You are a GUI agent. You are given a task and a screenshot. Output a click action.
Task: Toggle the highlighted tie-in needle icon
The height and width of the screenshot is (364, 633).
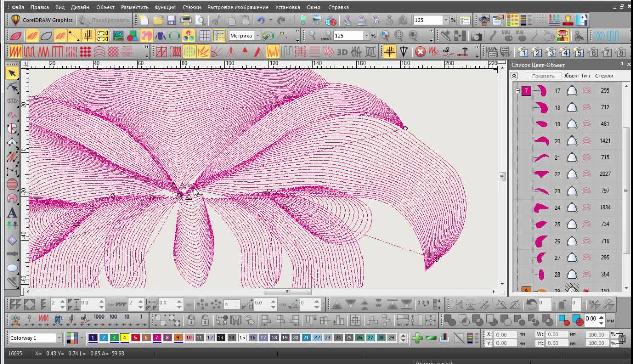pos(389,52)
